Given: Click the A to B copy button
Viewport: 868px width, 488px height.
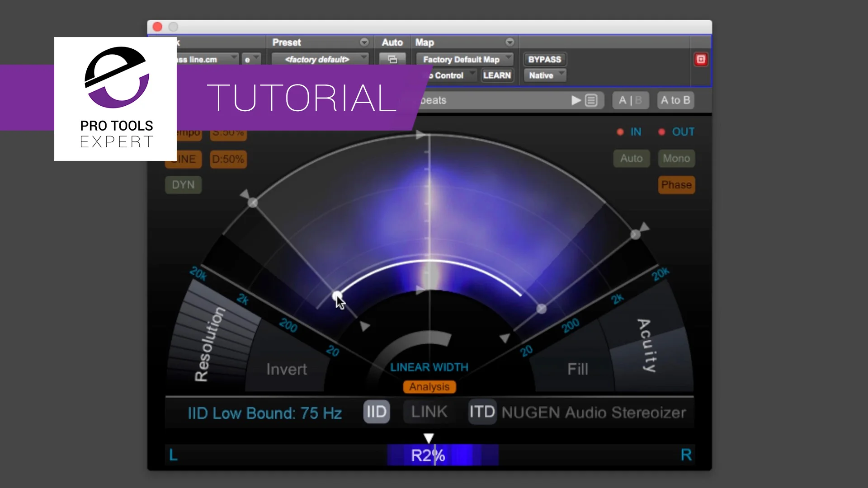Looking at the screenshot, I should [675, 100].
